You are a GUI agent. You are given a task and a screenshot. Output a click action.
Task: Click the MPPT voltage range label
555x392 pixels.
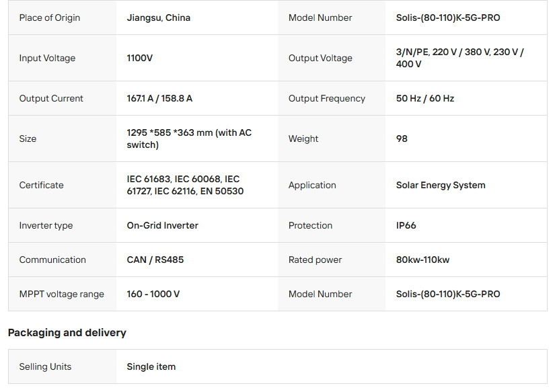(61, 295)
